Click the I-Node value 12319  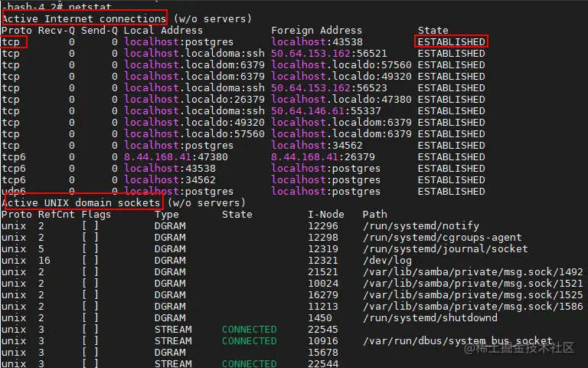tap(323, 249)
